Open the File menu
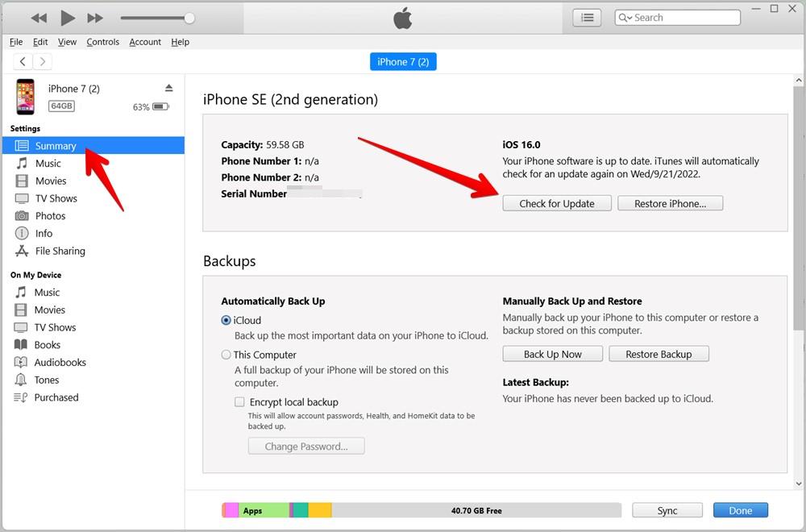 16,42
